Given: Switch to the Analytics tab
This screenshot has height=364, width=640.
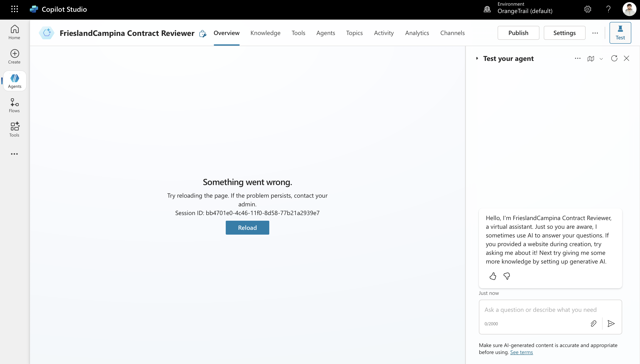Looking at the screenshot, I should (x=417, y=33).
